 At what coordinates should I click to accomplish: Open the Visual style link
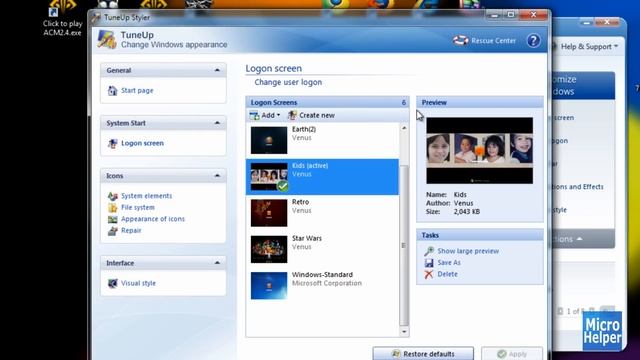(x=138, y=283)
